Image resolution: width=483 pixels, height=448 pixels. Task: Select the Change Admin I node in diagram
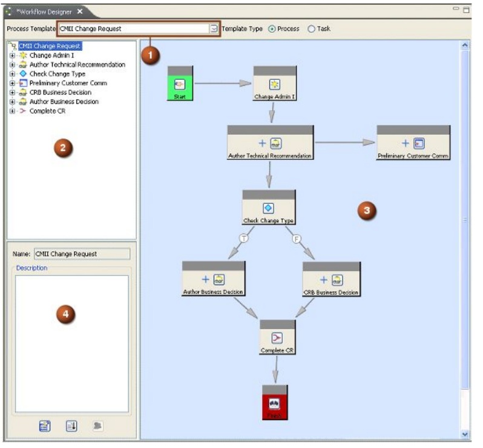pyautogui.click(x=274, y=83)
